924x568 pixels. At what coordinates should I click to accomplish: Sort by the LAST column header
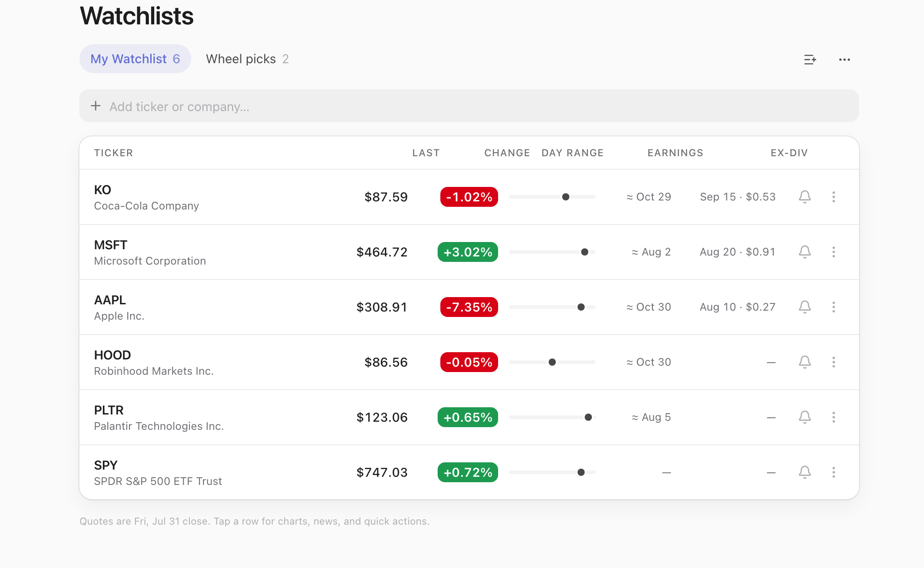coord(426,153)
